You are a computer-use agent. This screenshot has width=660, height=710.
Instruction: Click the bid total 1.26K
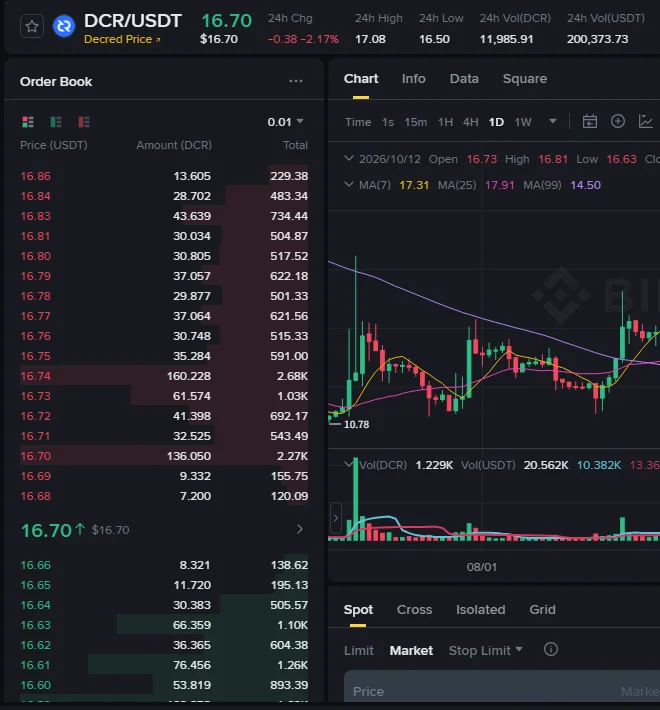coord(292,665)
